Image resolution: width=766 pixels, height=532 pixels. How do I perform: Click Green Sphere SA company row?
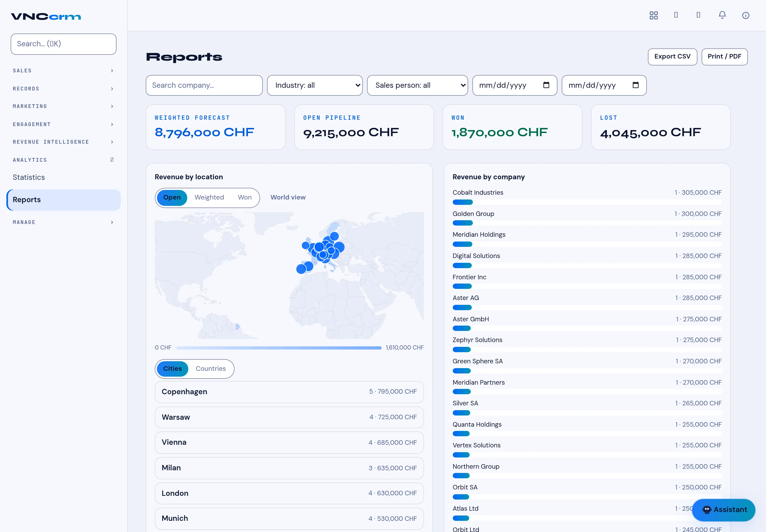587,365
